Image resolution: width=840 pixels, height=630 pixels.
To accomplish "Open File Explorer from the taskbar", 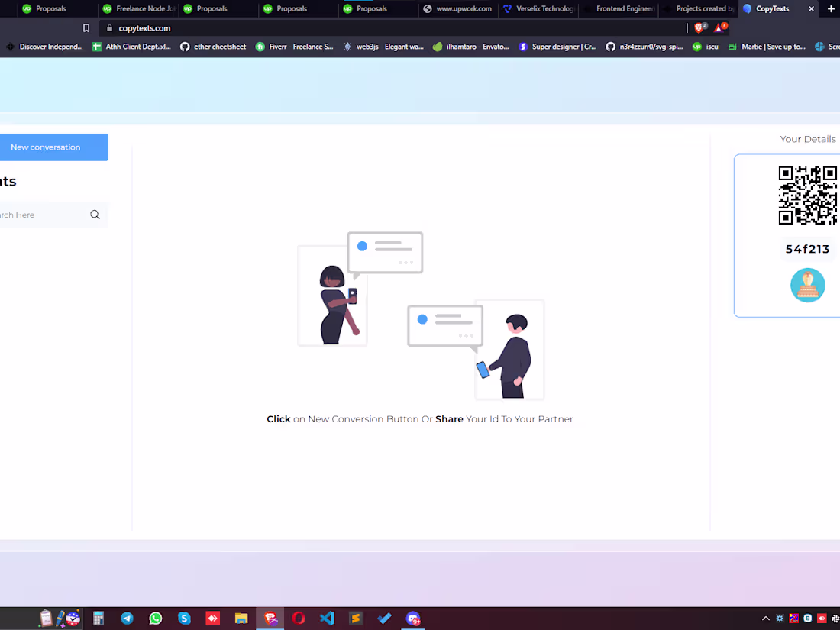I will point(241,619).
